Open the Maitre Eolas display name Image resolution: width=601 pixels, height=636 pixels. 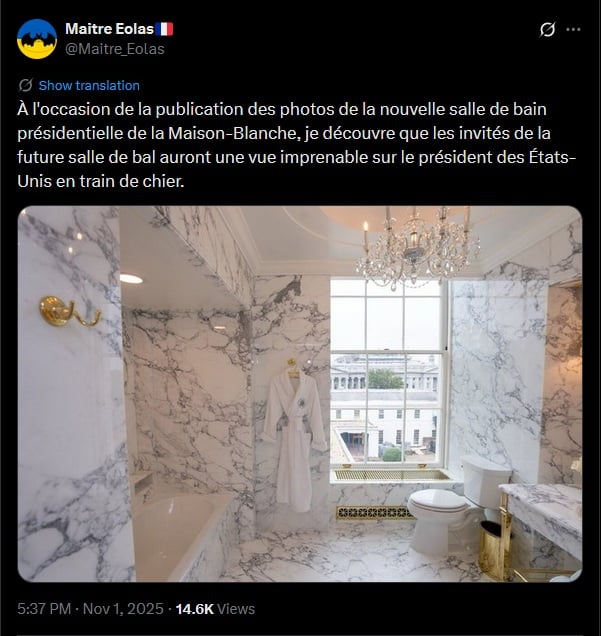tap(109, 29)
